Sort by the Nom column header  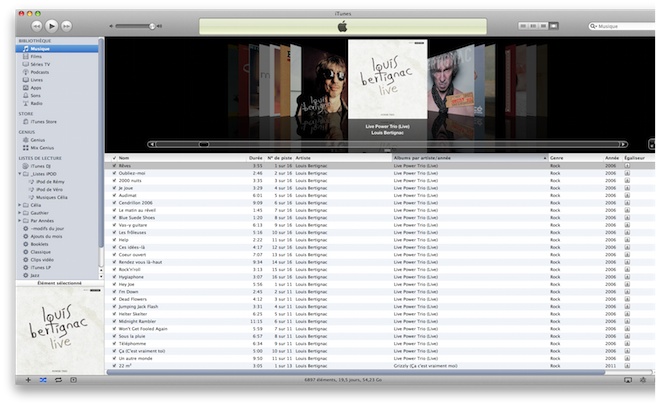click(182, 158)
